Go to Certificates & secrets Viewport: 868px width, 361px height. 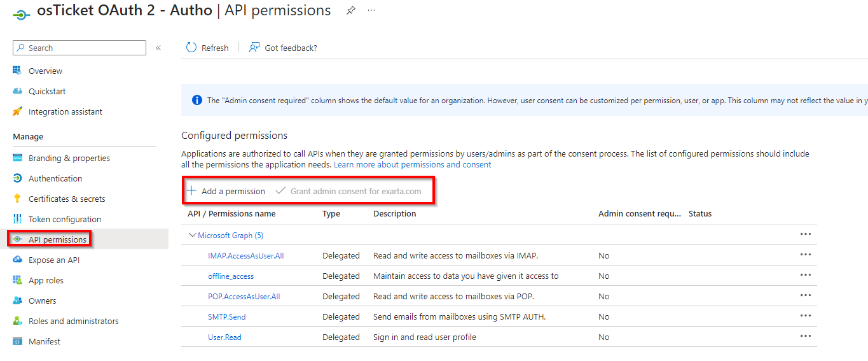click(x=67, y=199)
